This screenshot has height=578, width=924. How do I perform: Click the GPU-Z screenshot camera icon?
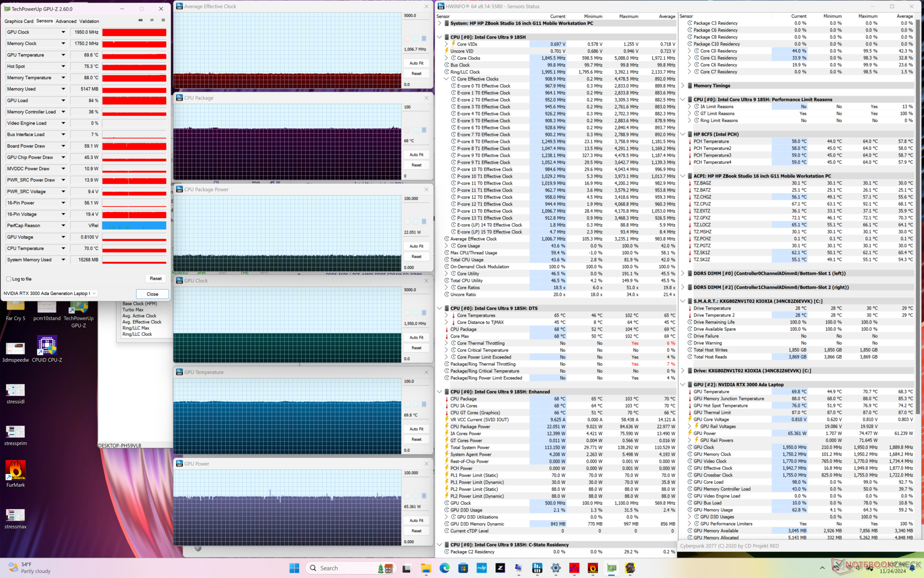click(x=141, y=20)
